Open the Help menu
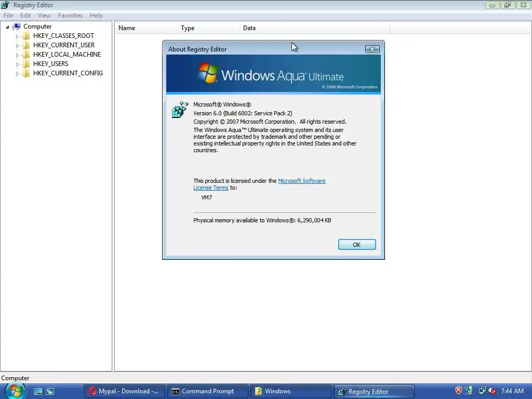532x399 pixels. pyautogui.click(x=96, y=16)
